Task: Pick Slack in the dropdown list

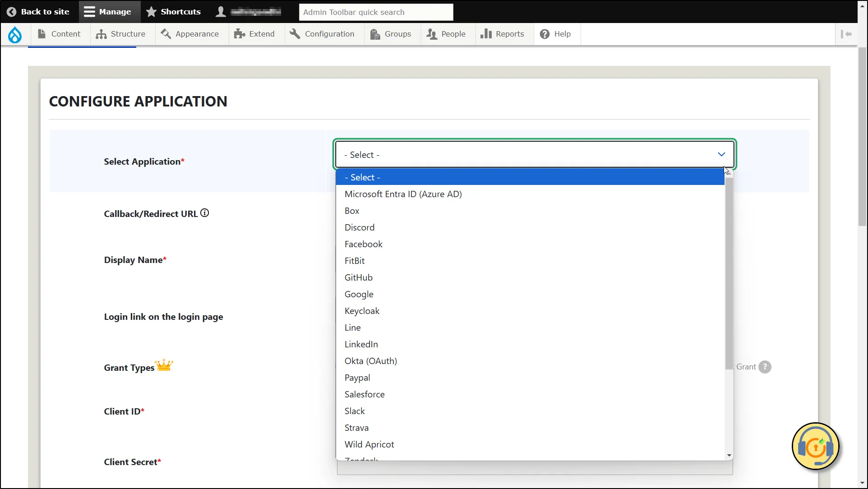Action: 530,411
